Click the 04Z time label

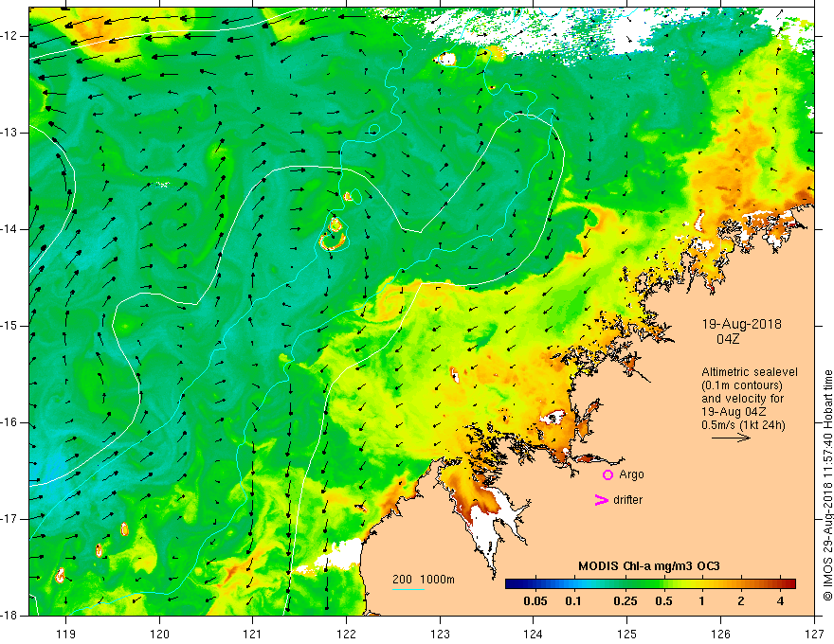(x=728, y=339)
